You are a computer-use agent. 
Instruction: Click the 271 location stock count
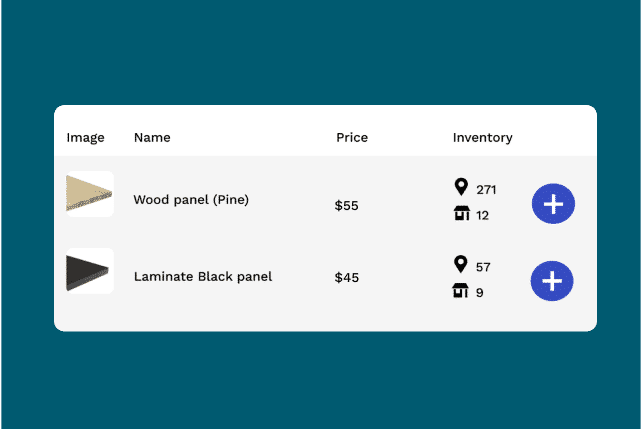pyautogui.click(x=486, y=190)
